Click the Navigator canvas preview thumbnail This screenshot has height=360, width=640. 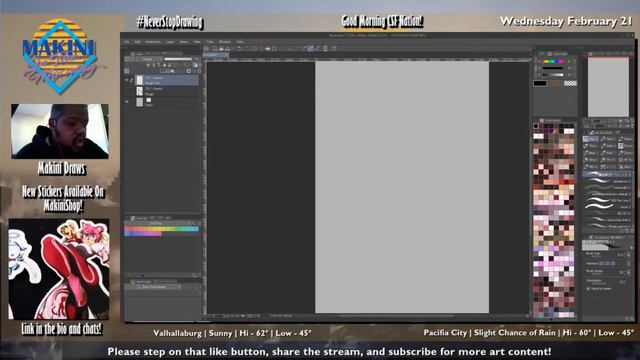tap(608, 87)
